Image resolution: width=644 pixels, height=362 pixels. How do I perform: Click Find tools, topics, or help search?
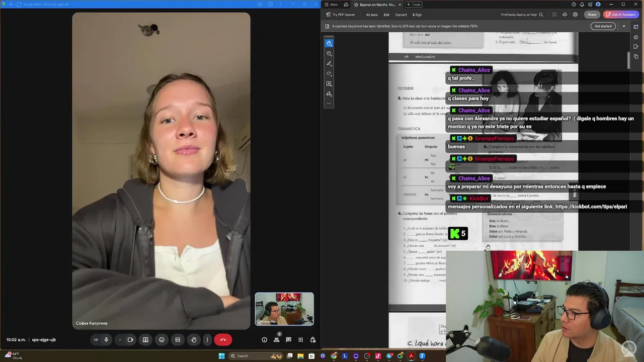point(522,15)
